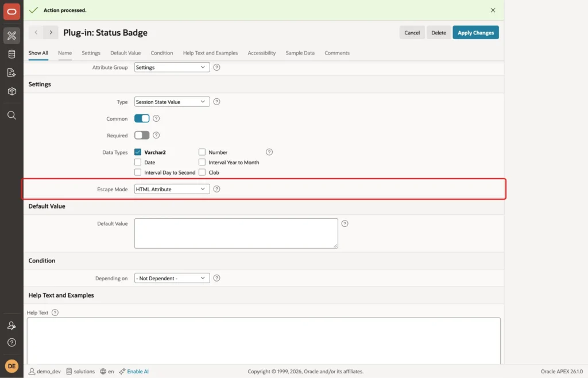Show help for the Help Text editor
Image resolution: width=588 pixels, height=378 pixels.
click(x=55, y=313)
